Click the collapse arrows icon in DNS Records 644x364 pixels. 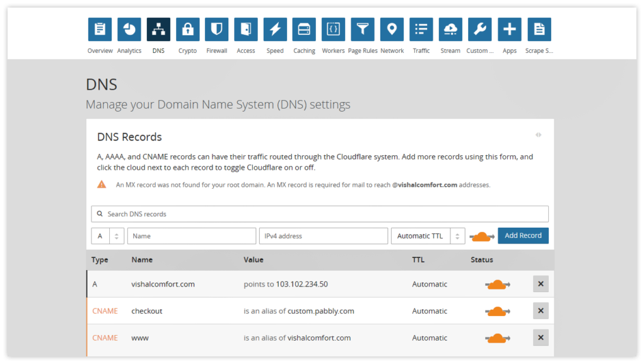click(539, 135)
